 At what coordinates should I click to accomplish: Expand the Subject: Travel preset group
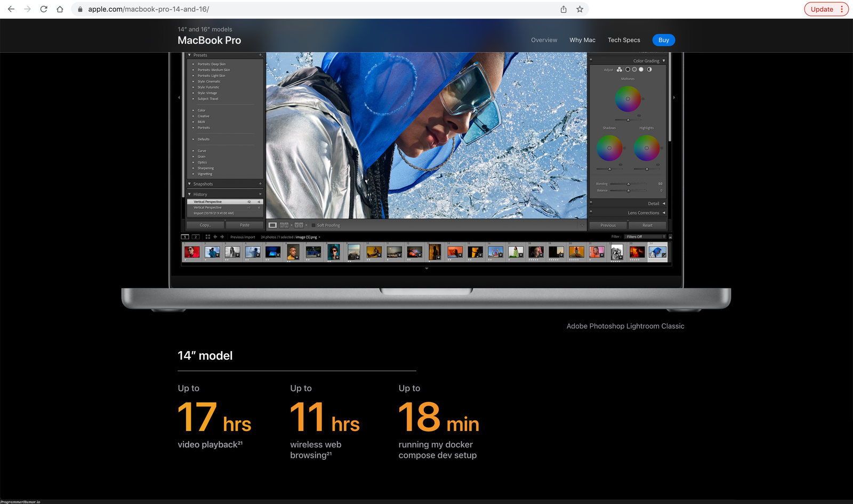[x=194, y=99]
